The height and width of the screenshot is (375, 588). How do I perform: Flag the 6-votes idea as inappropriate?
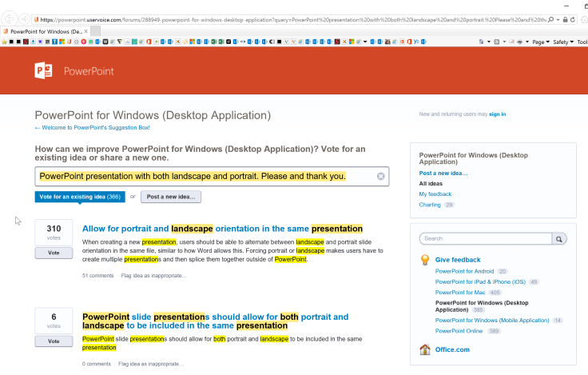click(151, 364)
